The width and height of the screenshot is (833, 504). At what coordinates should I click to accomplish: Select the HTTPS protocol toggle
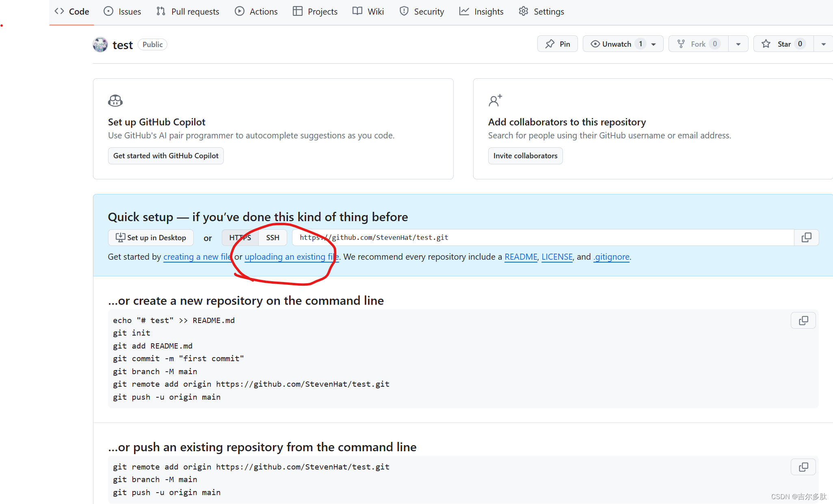coord(240,238)
